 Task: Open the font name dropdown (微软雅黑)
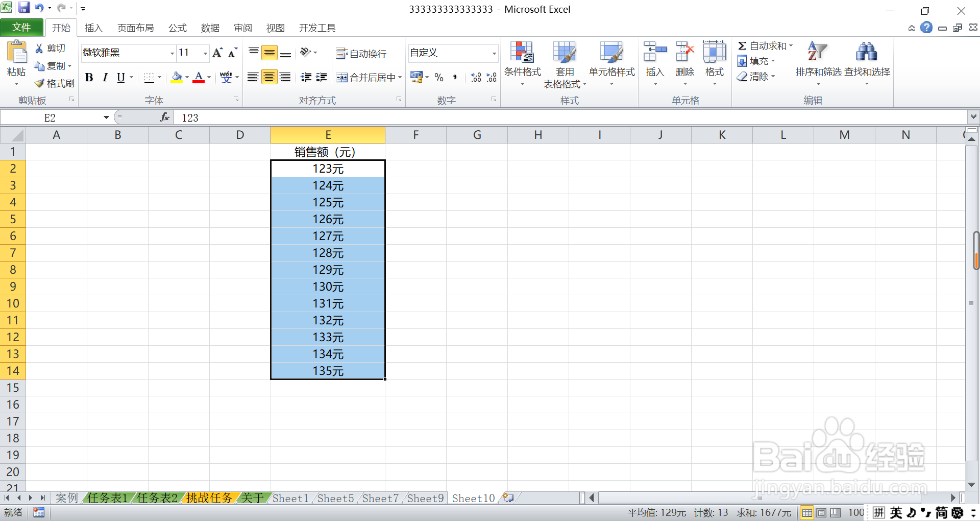[x=172, y=53]
